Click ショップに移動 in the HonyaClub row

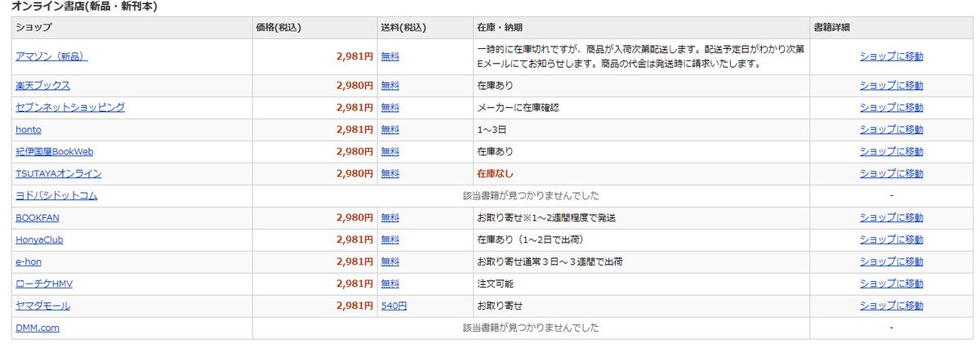891,239
